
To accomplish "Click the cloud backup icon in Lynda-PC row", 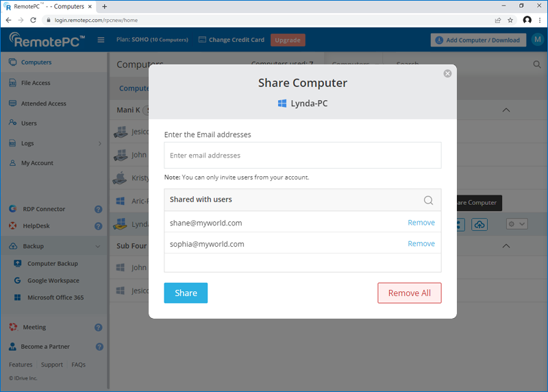I will [x=480, y=224].
